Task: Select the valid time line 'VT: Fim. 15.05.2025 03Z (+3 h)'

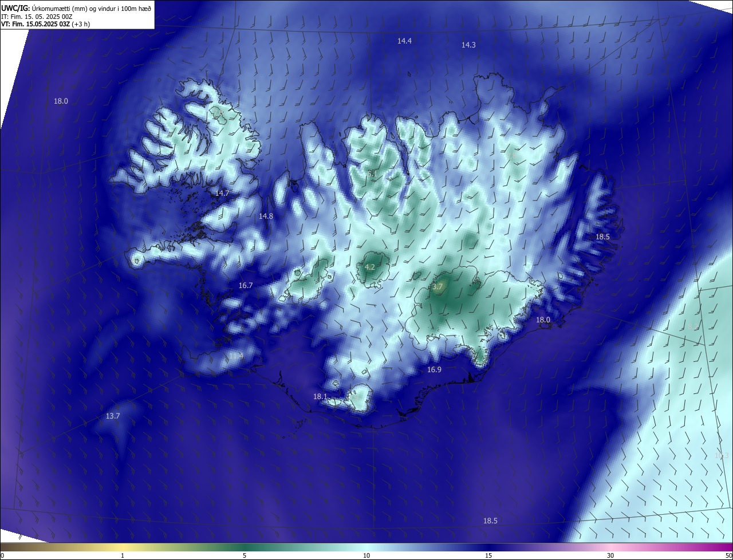Action: [x=46, y=24]
